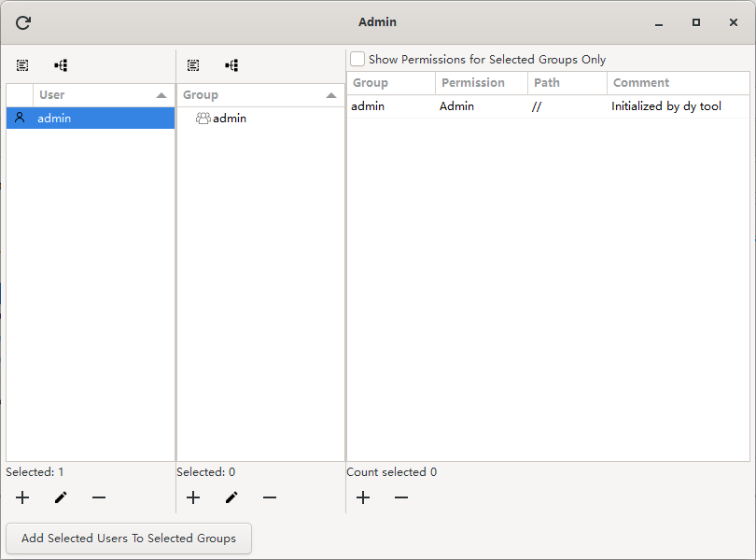Screen dimensions: 756x560
Task: Enable Show Permissions for Selected Groups Only
Action: tap(357, 59)
